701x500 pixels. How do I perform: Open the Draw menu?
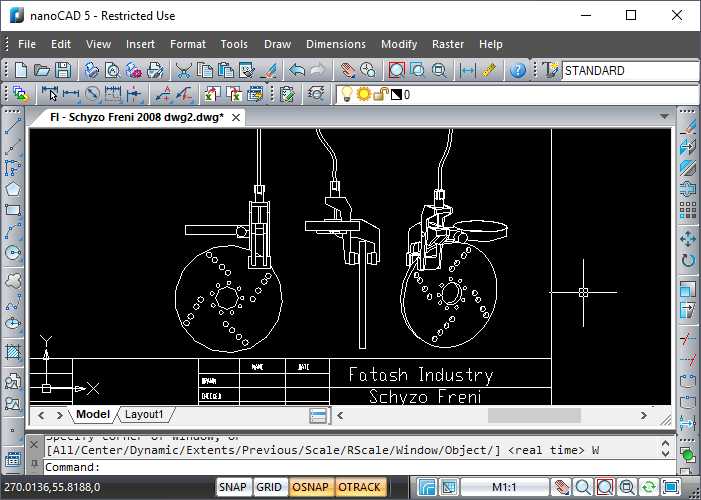point(277,44)
